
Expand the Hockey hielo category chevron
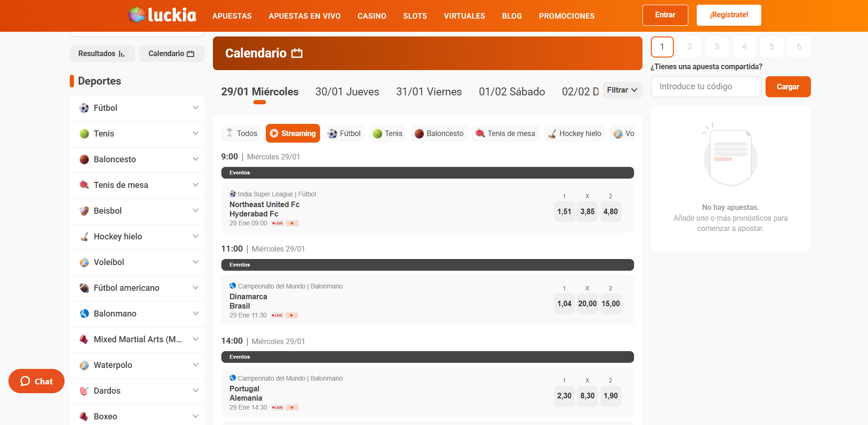point(196,236)
